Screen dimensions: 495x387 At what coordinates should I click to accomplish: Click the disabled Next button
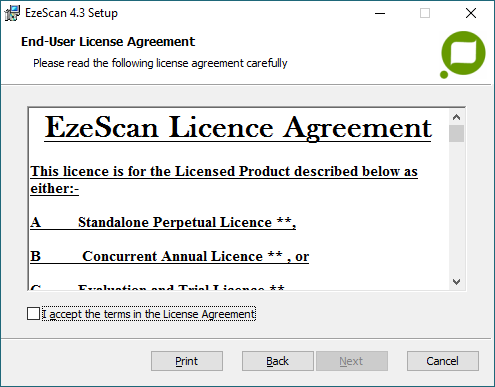tap(352, 361)
